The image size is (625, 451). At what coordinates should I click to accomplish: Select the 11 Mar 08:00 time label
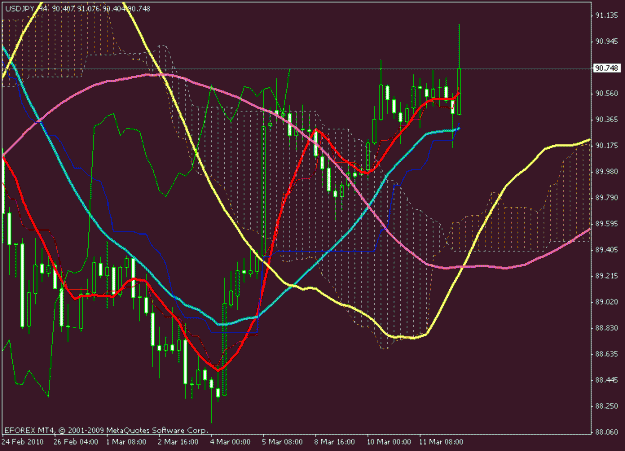441,442
